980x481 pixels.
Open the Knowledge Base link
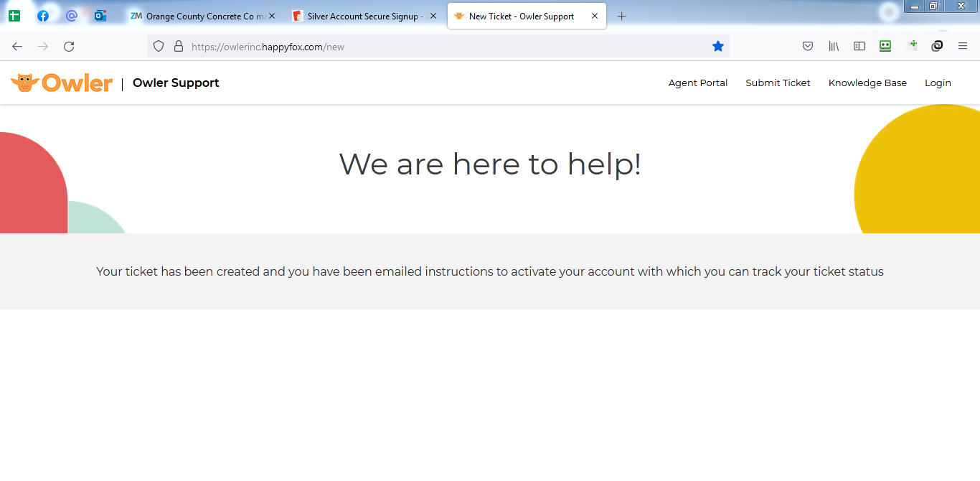tap(867, 83)
